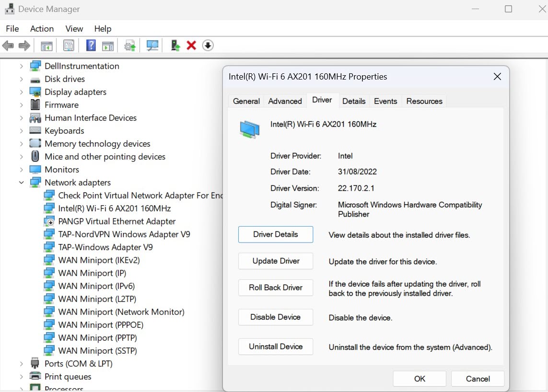Screen dimensions: 548x392
Task: Expand the Human Interface Devices node
Action: pyautogui.click(x=21, y=118)
